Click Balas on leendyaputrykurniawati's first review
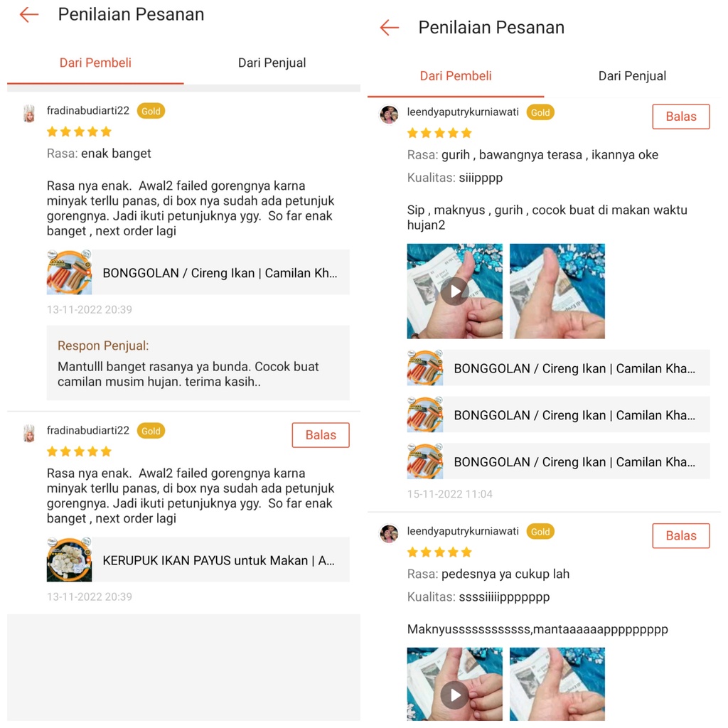 (x=681, y=117)
